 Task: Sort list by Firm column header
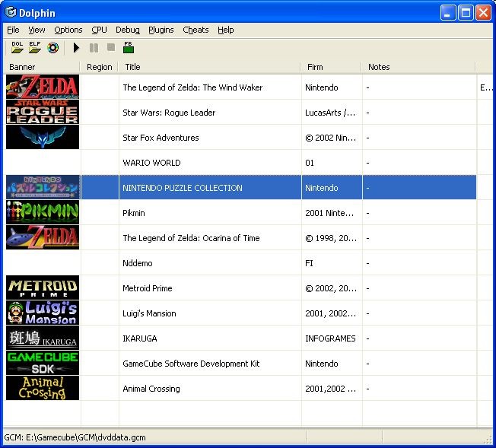[331, 67]
